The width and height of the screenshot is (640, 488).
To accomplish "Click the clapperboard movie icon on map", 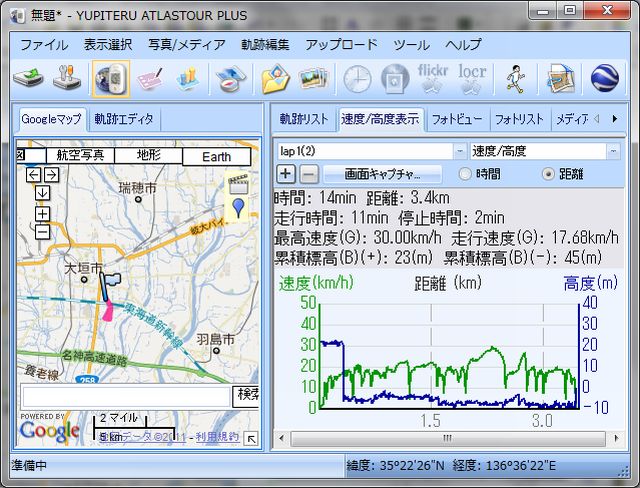I will (239, 184).
